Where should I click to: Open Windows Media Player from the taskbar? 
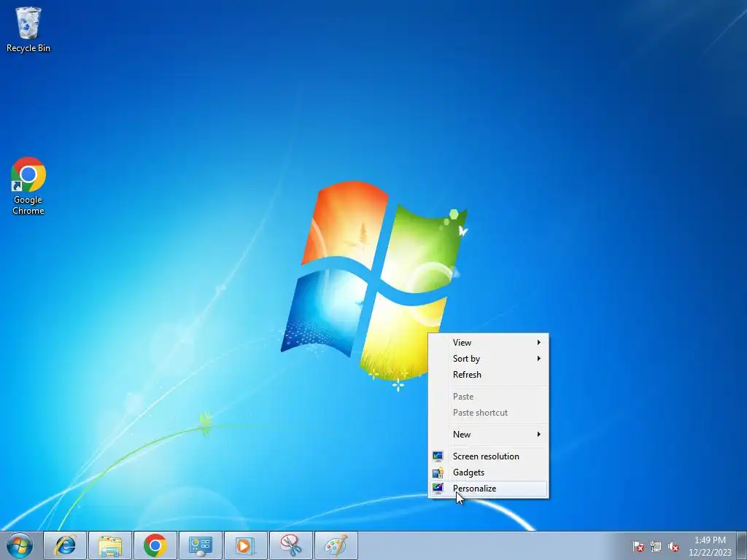pos(246,545)
